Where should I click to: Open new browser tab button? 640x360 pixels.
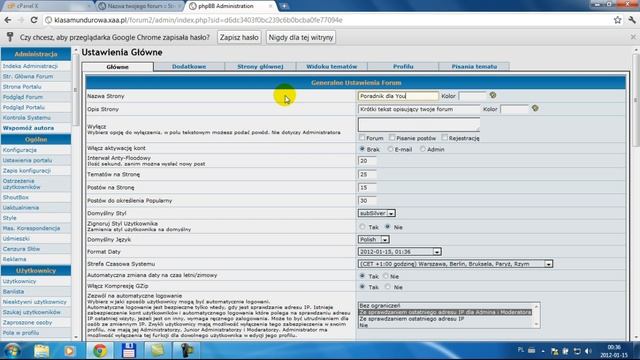click(284, 6)
